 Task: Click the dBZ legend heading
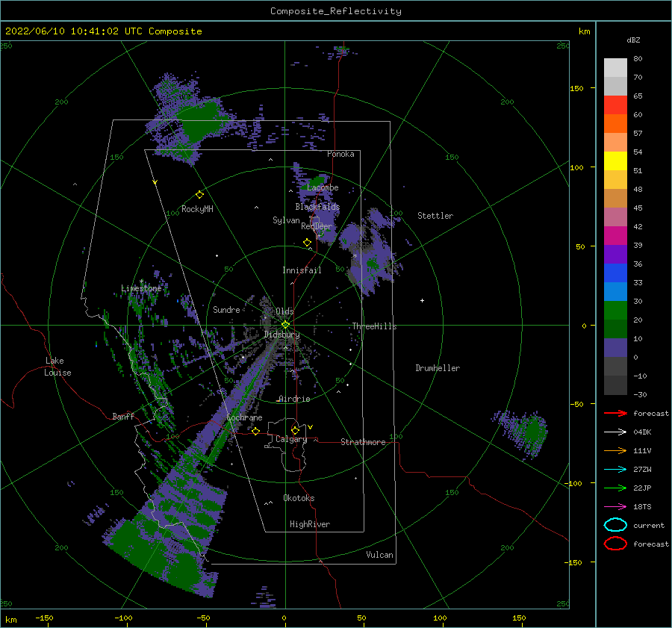click(633, 40)
